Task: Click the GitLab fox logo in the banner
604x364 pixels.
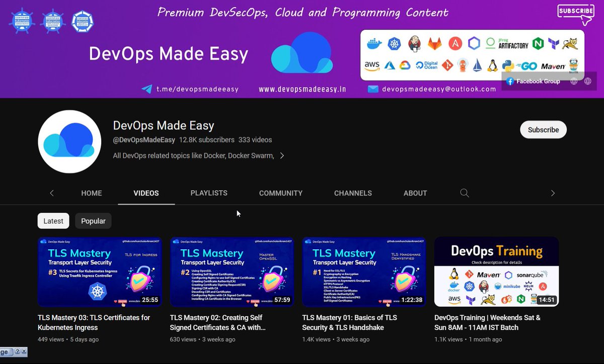Action: tap(434, 44)
